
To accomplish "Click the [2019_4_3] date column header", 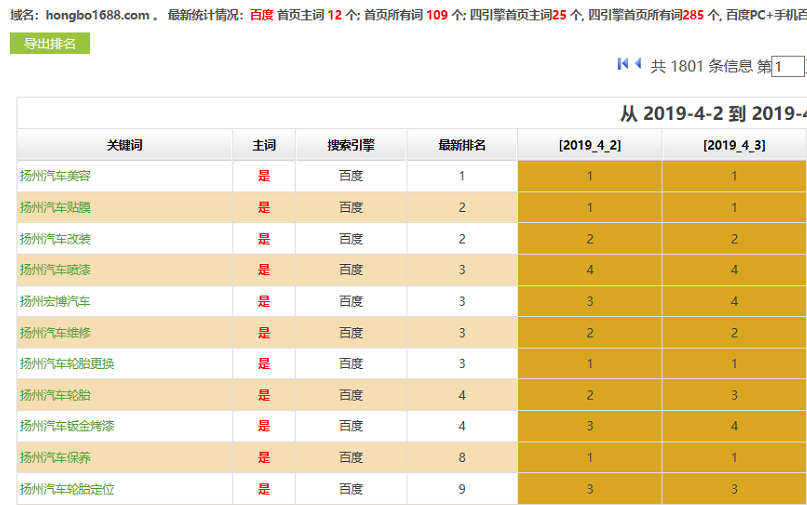I will tap(734, 145).
